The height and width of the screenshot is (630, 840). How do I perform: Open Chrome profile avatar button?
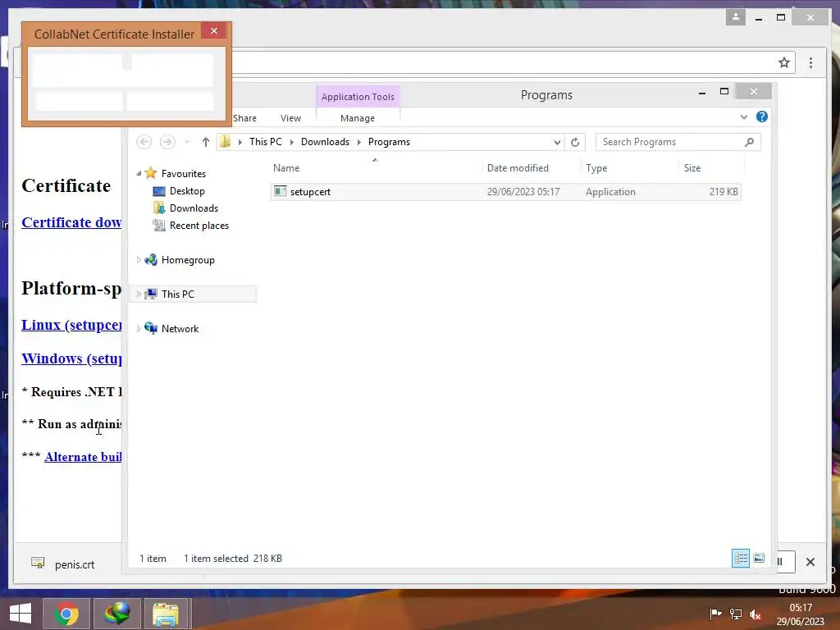(736, 17)
